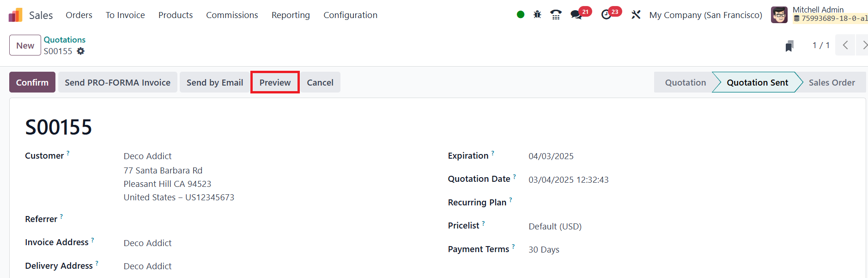This screenshot has width=868, height=278.
Task: Click Send by Email button
Action: click(215, 82)
